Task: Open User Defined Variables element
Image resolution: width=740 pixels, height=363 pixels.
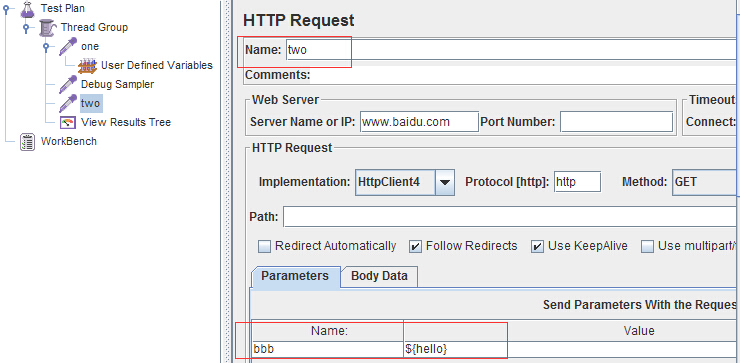Action: coord(157,65)
